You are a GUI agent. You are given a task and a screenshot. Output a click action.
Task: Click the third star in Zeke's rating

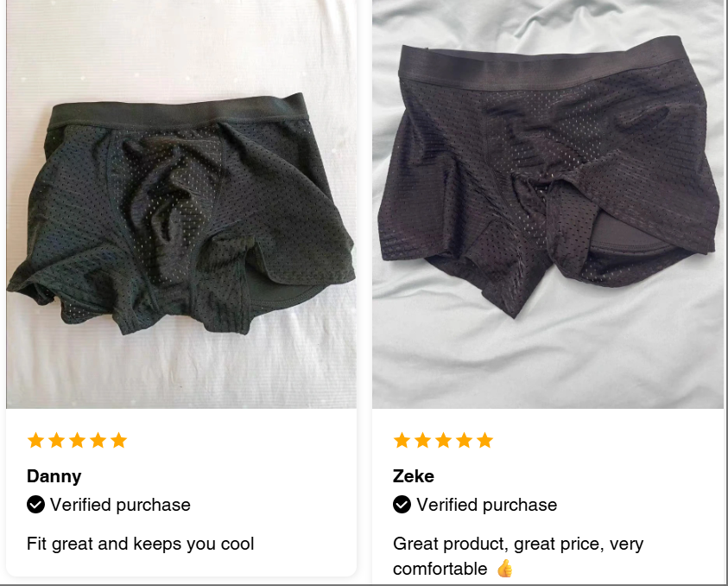point(443,440)
